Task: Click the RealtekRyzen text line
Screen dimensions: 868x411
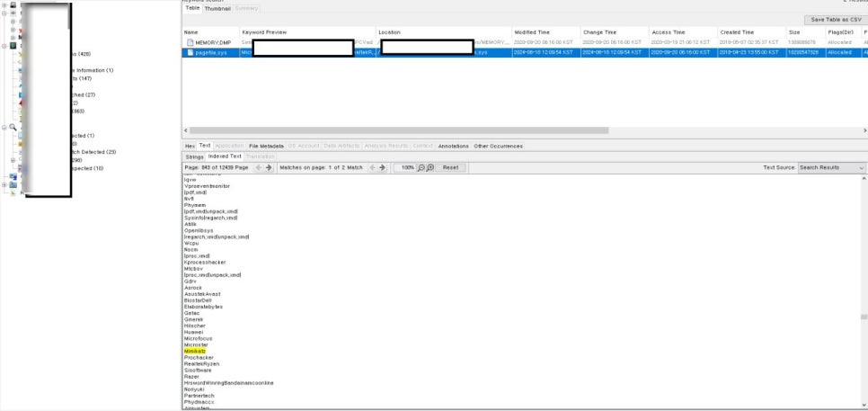Action: (201, 364)
